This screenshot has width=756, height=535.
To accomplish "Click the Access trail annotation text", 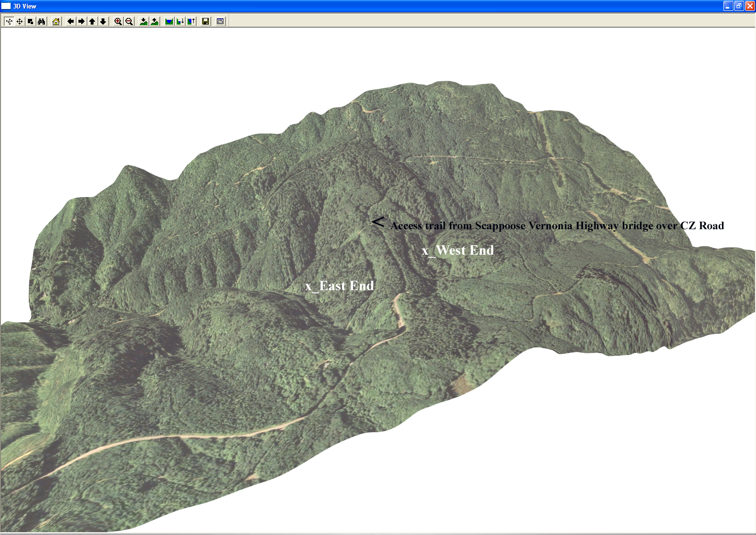I will point(557,225).
